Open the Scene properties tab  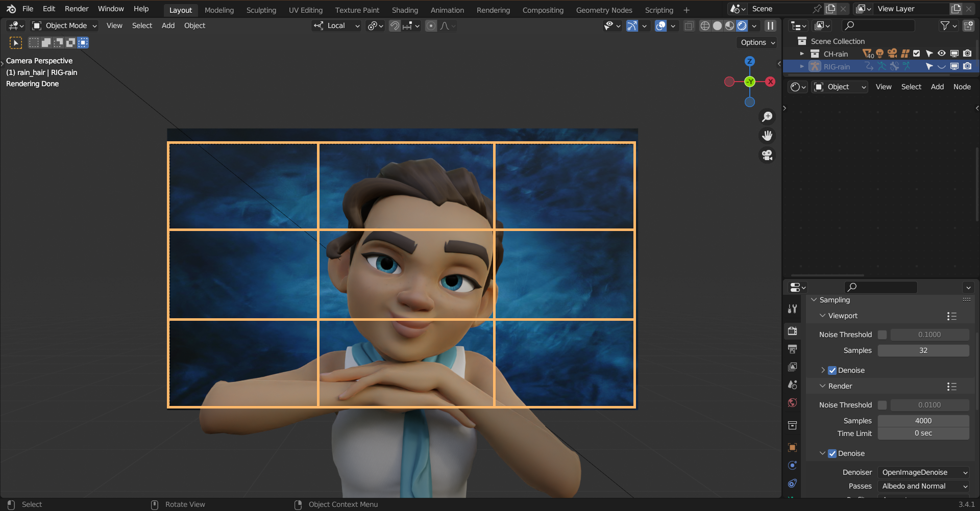792,385
